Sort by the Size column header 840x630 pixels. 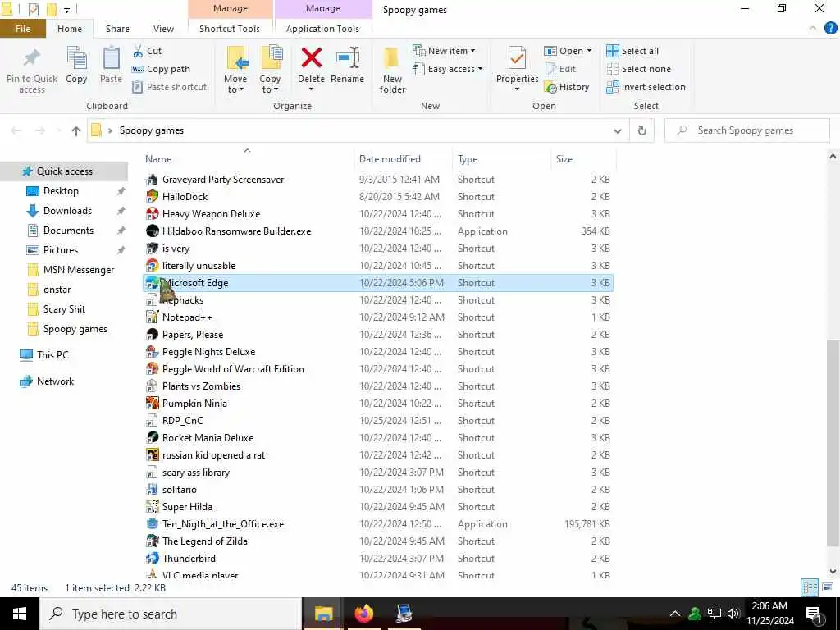[x=564, y=159]
